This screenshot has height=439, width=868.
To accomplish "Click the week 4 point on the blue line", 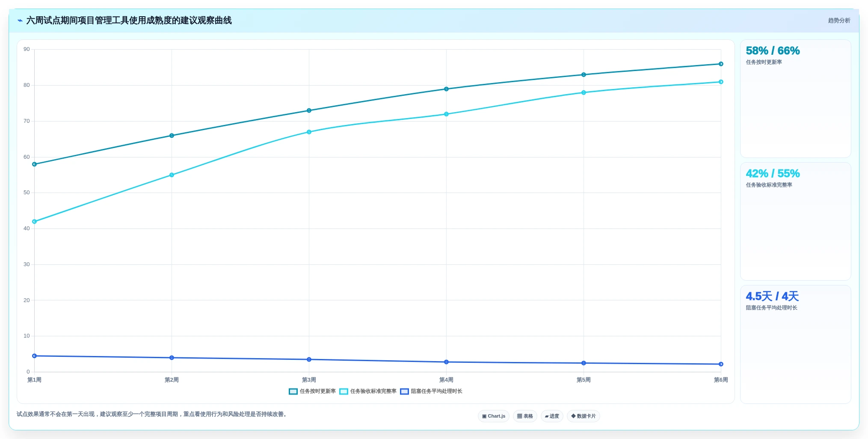I will tap(446, 362).
